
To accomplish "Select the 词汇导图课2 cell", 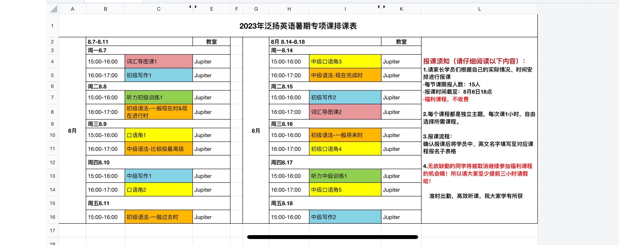I will point(345,112).
